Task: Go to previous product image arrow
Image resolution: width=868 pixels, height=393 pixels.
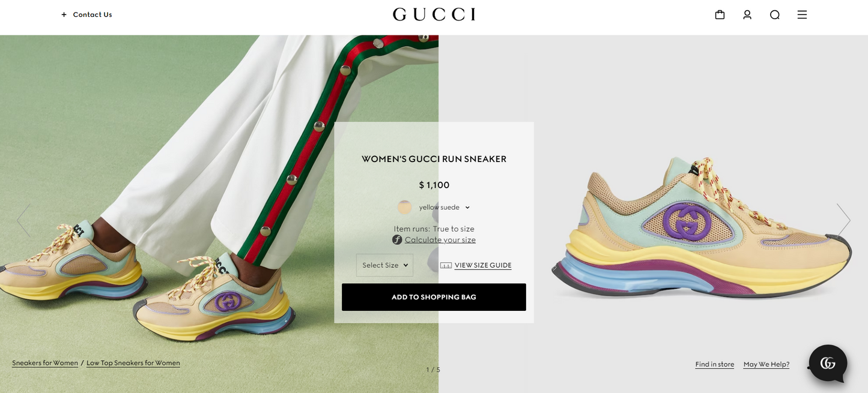Action: [x=23, y=220]
